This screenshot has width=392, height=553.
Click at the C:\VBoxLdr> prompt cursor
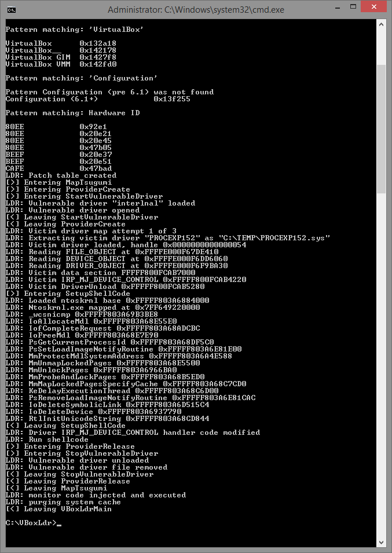pos(59,523)
